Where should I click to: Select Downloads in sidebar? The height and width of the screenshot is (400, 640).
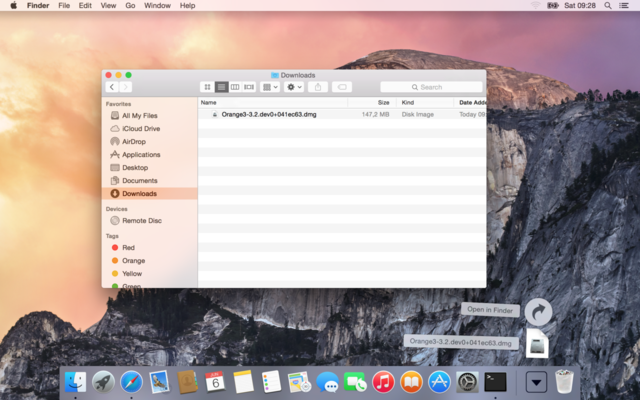click(149, 193)
